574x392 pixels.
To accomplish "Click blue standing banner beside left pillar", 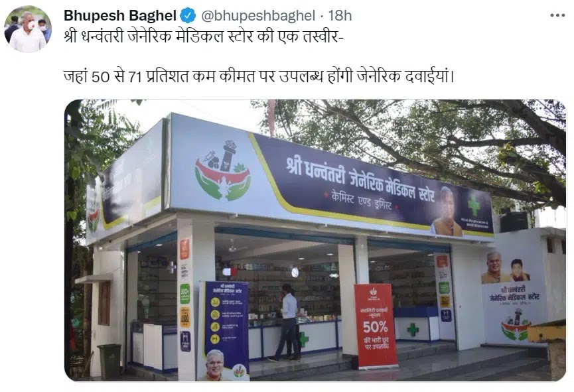I will [226, 330].
